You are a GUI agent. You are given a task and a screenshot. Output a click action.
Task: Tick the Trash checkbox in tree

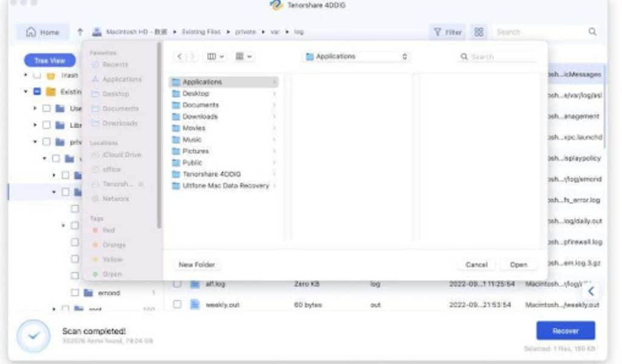pyautogui.click(x=37, y=75)
